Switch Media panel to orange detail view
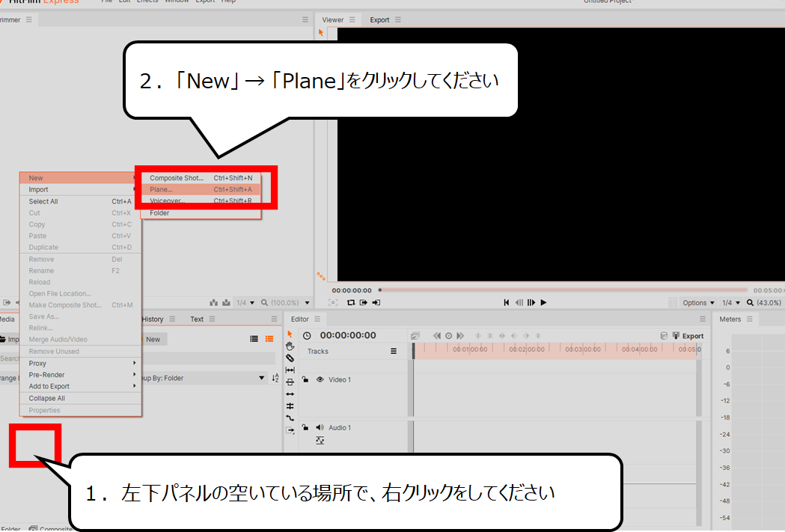Screen dimensions: 785x532 269,339
